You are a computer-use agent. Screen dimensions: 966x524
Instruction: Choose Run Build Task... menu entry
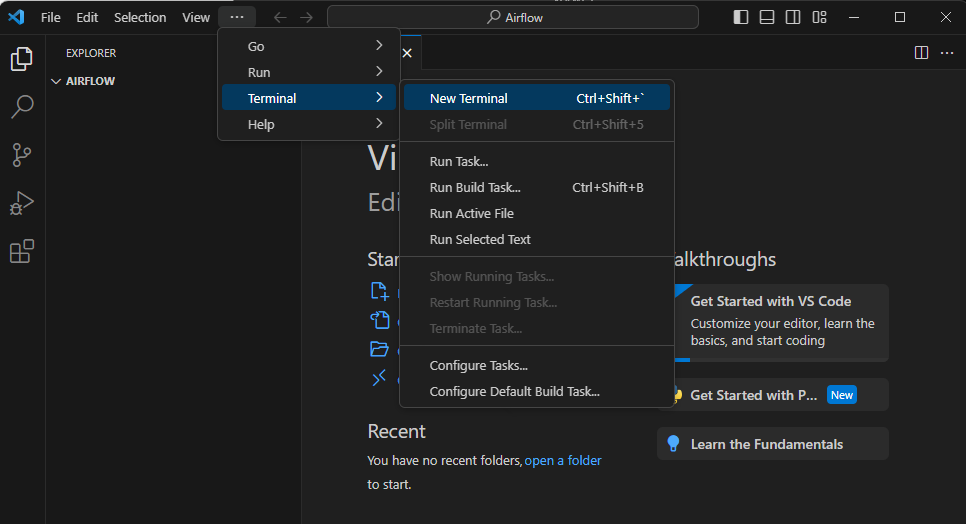pyautogui.click(x=537, y=187)
